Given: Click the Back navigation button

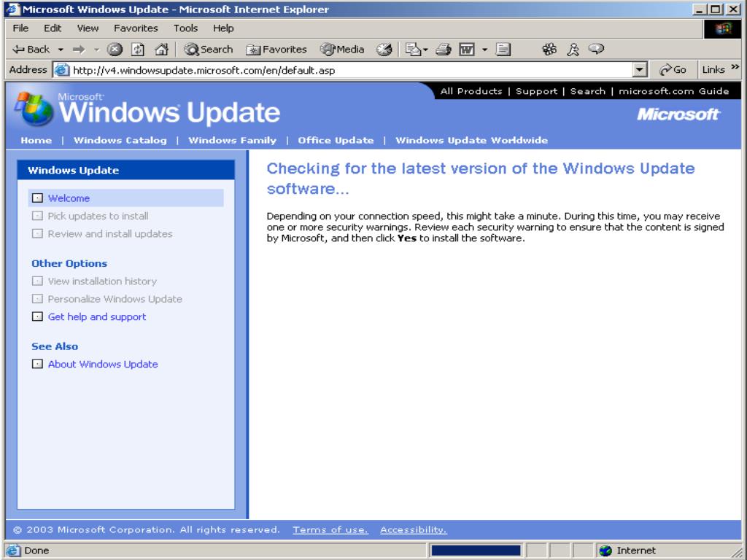Looking at the screenshot, I should [x=31, y=49].
